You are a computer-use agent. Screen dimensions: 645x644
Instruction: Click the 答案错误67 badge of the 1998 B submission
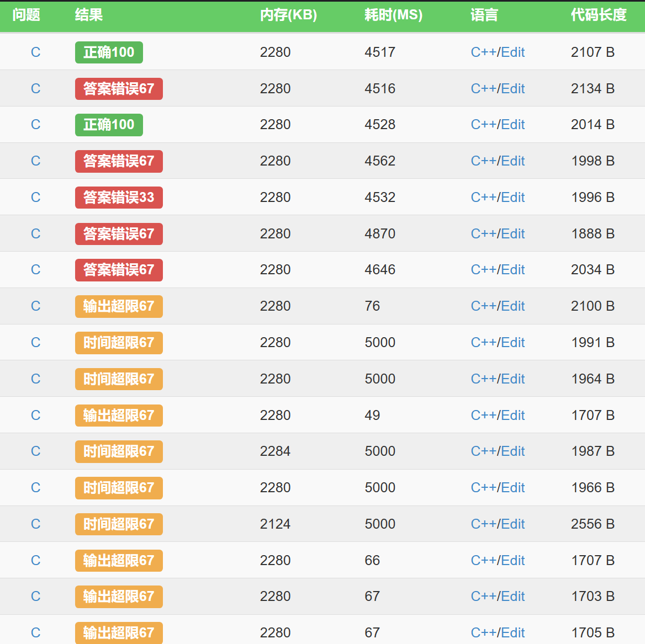tap(119, 161)
